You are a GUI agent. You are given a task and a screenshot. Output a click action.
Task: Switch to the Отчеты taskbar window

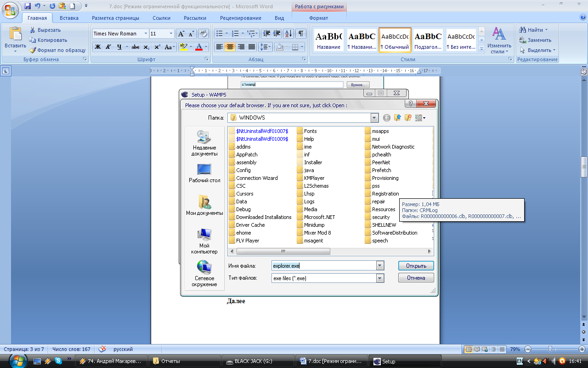tap(184, 361)
